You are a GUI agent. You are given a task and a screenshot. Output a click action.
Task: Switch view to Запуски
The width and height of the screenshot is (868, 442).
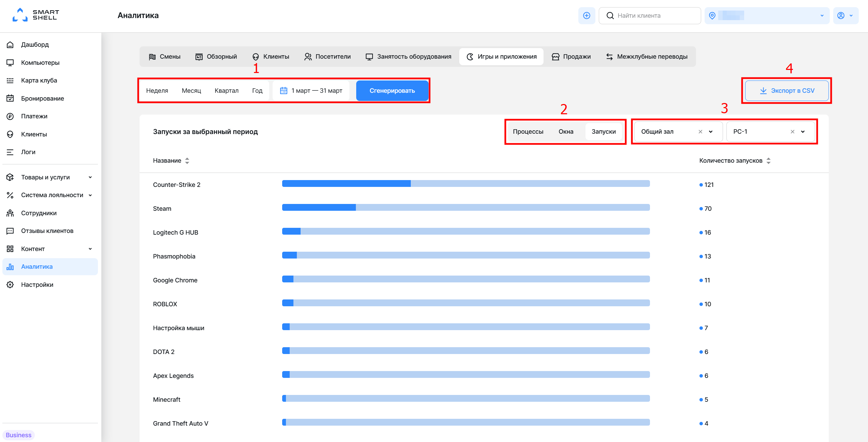(604, 132)
